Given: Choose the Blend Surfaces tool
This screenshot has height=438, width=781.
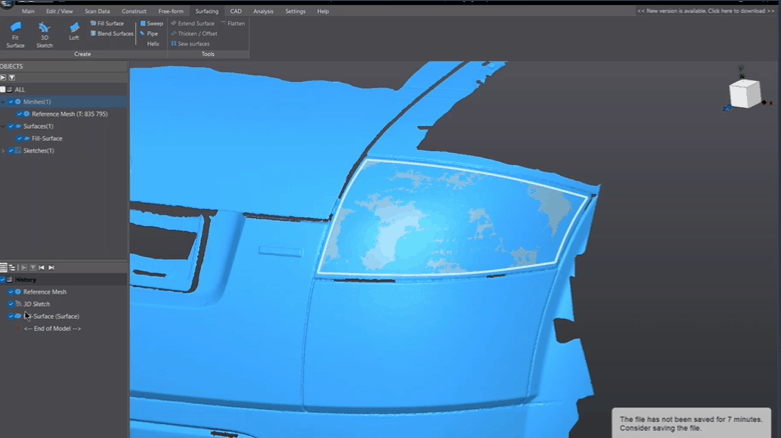Looking at the screenshot, I should point(112,33).
